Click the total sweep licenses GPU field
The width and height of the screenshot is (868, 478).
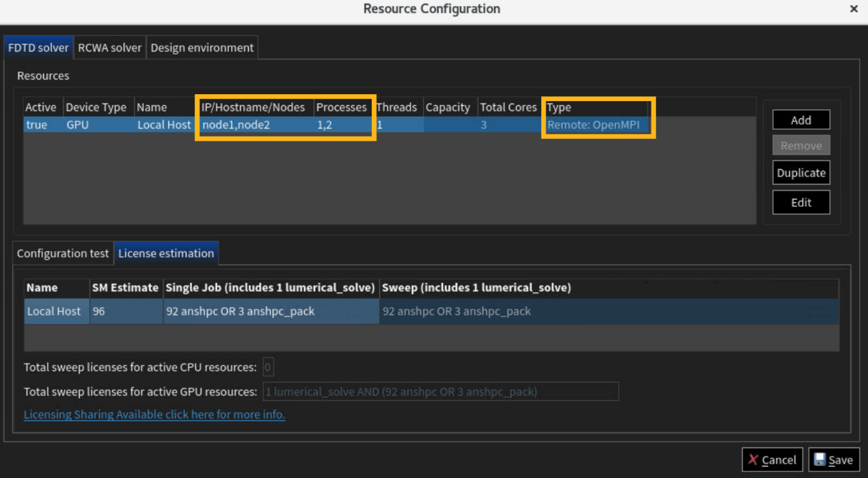[x=440, y=392]
